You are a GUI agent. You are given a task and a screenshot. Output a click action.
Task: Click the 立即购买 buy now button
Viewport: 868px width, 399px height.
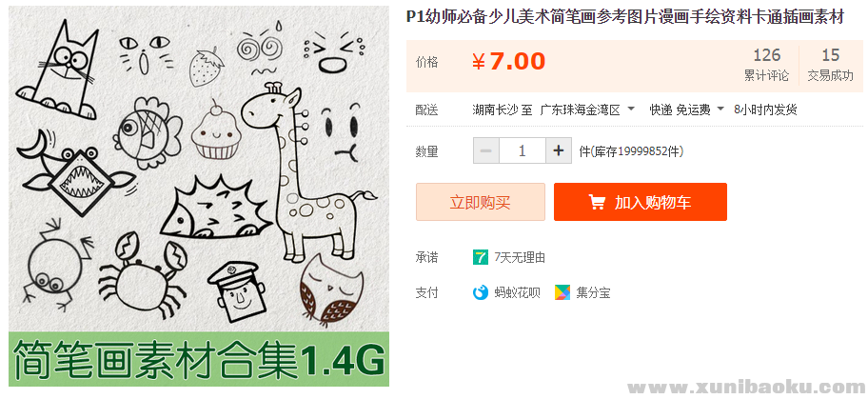481,202
